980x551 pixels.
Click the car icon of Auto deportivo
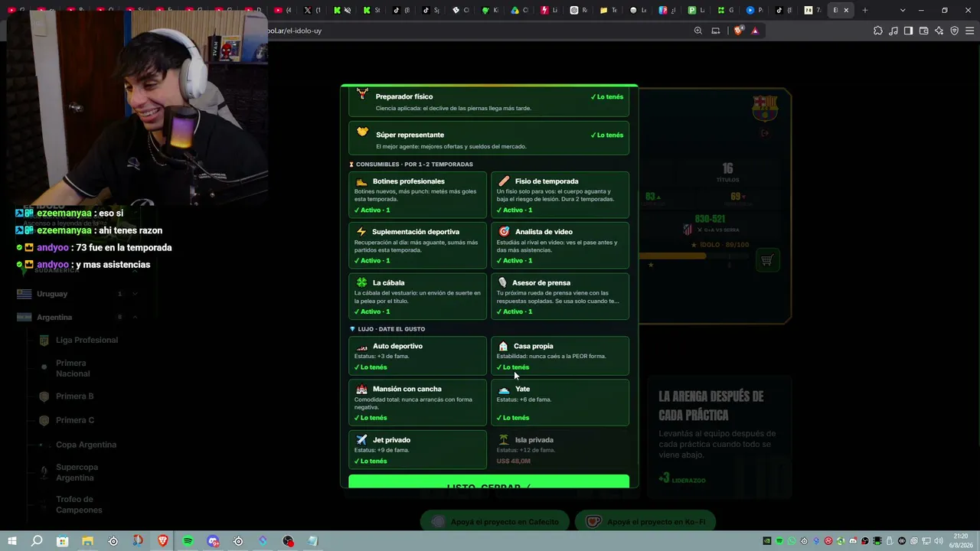coord(362,346)
